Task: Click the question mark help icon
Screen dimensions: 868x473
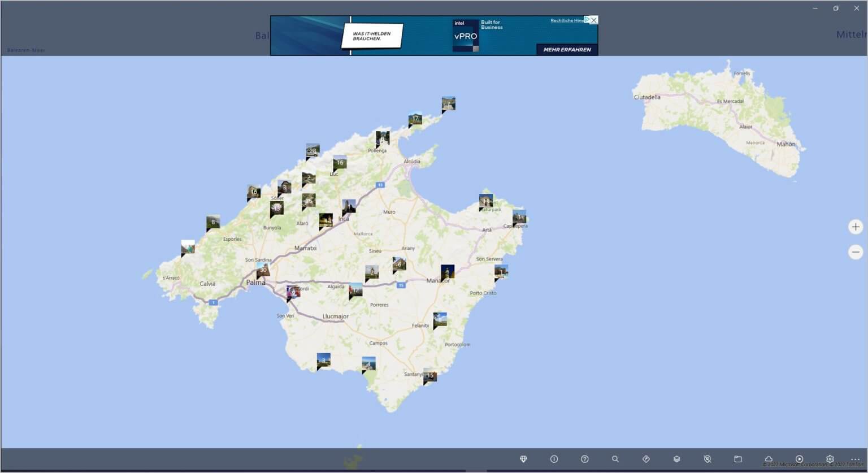Action: 584,459
